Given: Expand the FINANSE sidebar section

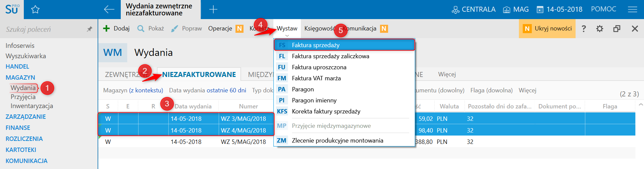Looking at the screenshot, I should (x=18, y=128).
